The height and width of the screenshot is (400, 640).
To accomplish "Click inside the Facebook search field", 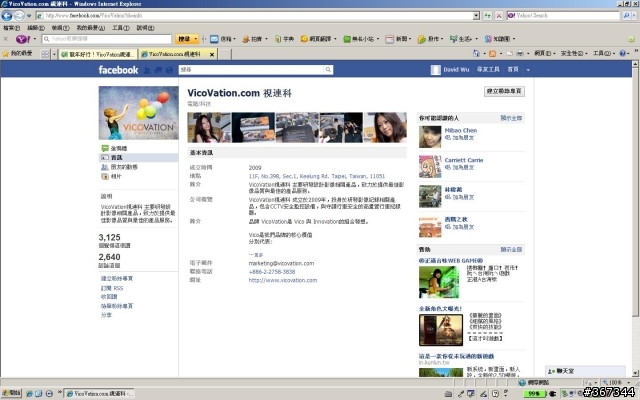I will pyautogui.click(x=251, y=70).
